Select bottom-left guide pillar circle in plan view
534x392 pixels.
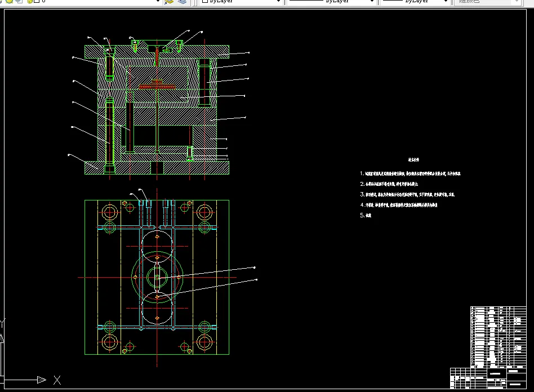click(x=110, y=342)
